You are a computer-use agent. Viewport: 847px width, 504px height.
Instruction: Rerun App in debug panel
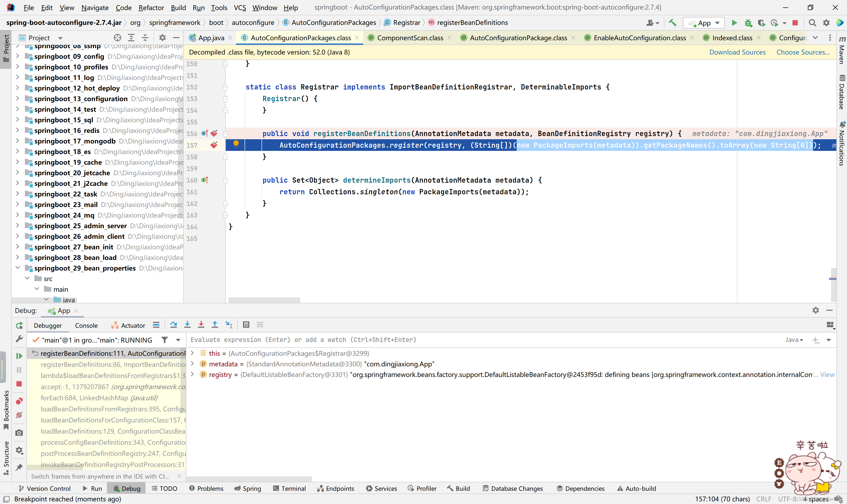coord(19,325)
